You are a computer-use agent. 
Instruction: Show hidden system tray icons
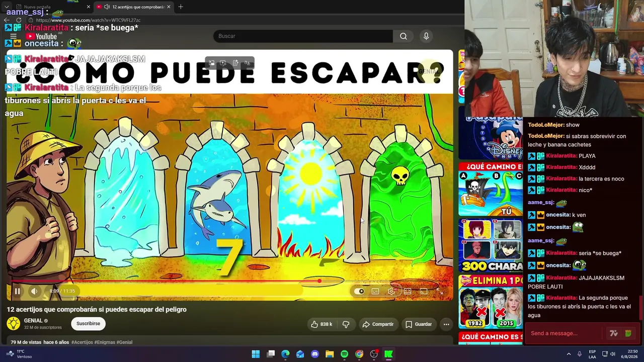(569, 354)
